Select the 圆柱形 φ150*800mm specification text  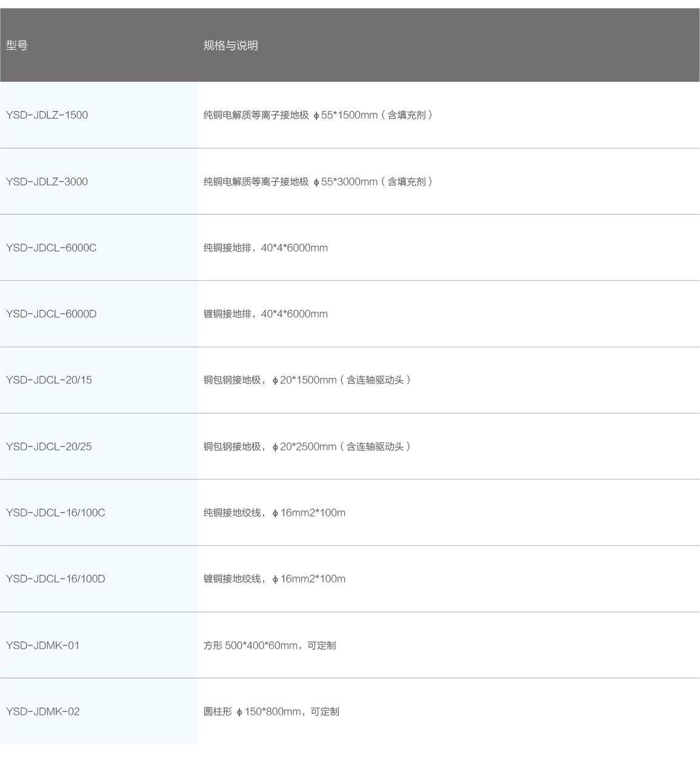[271, 711]
